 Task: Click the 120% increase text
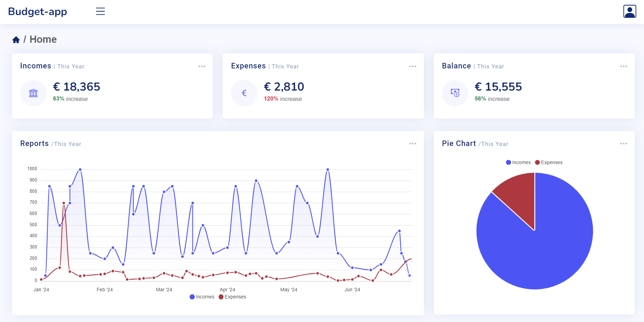click(x=283, y=99)
